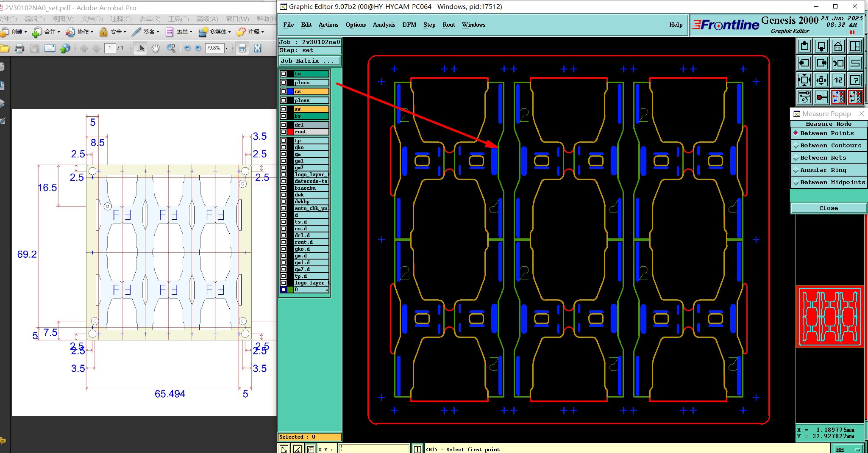868x453 pixels.
Task: Open the File menu in Graphic Editor
Action: pyautogui.click(x=288, y=25)
